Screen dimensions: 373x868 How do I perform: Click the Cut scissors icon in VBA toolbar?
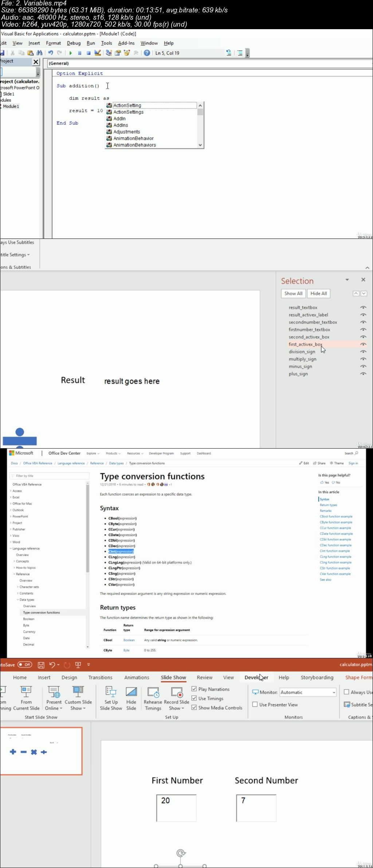(x=12, y=53)
